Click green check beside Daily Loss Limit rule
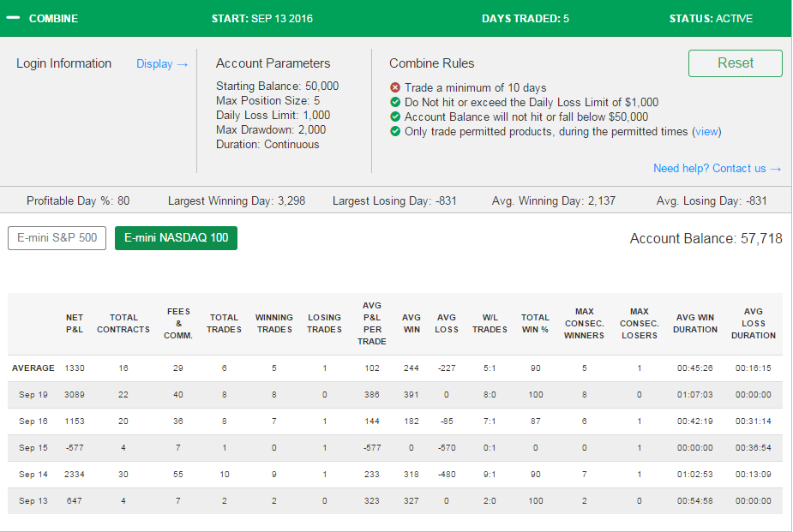793x532 pixels. coord(395,102)
